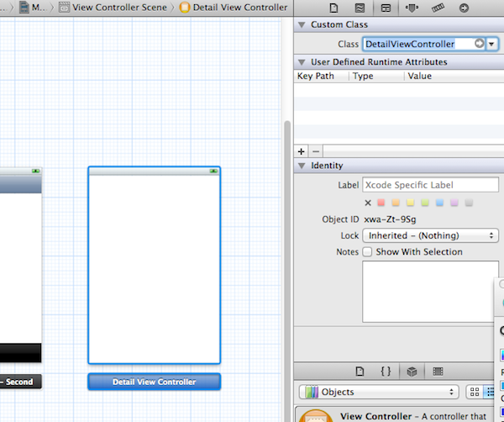Add a runtime attribute with plus button
This screenshot has height=422, width=504.
pyautogui.click(x=302, y=151)
